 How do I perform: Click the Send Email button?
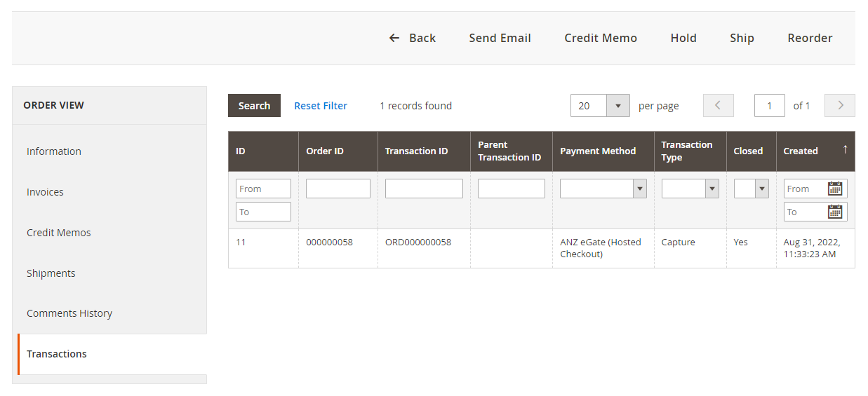point(500,38)
